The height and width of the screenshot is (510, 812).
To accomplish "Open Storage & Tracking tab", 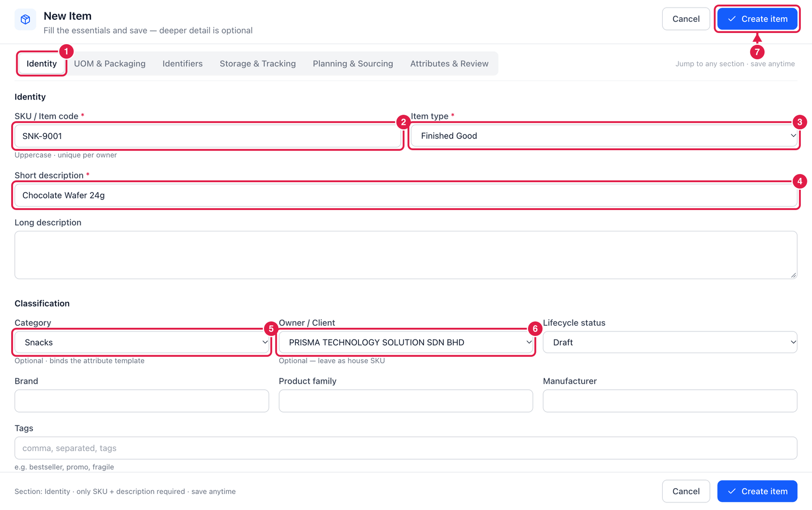I will (x=258, y=63).
